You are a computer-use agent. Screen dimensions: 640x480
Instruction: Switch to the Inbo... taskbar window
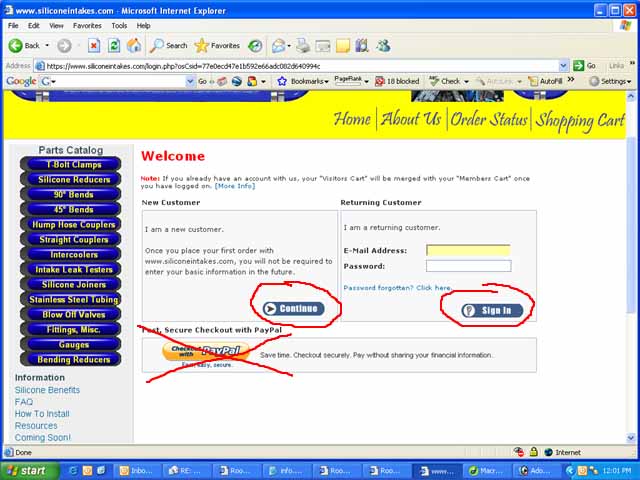click(136, 471)
